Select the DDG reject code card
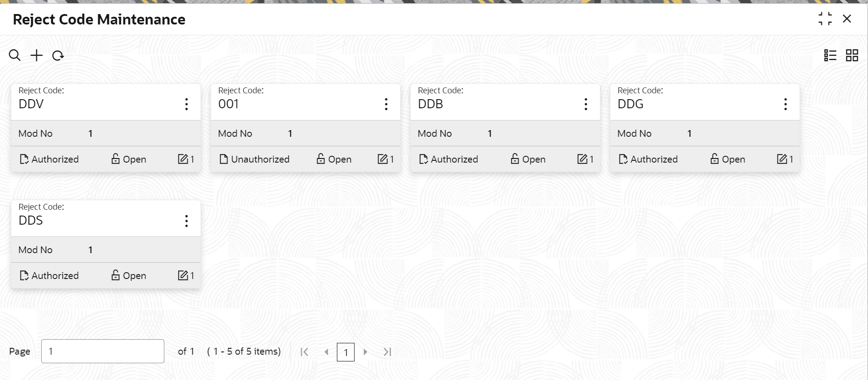The width and height of the screenshot is (868, 380). (x=705, y=128)
